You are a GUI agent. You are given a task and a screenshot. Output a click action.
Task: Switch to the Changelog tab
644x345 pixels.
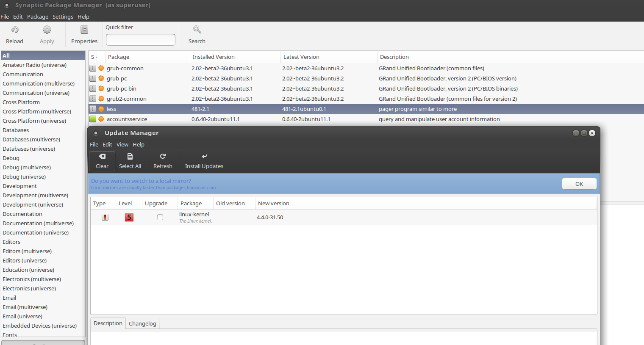coord(142,323)
